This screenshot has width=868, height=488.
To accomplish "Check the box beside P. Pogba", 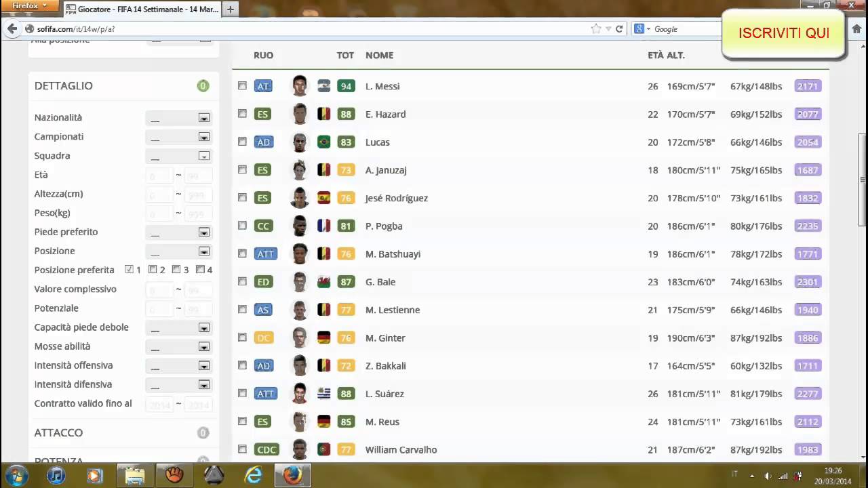I will point(242,225).
